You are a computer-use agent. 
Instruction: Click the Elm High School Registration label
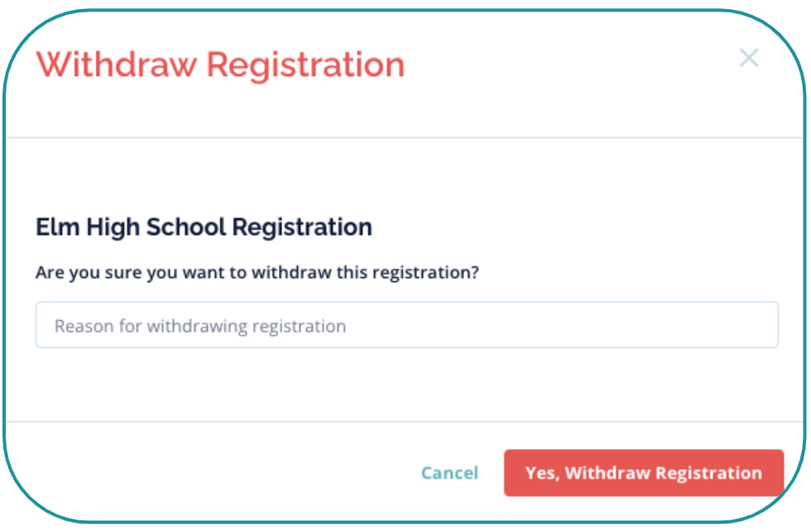coord(204,227)
